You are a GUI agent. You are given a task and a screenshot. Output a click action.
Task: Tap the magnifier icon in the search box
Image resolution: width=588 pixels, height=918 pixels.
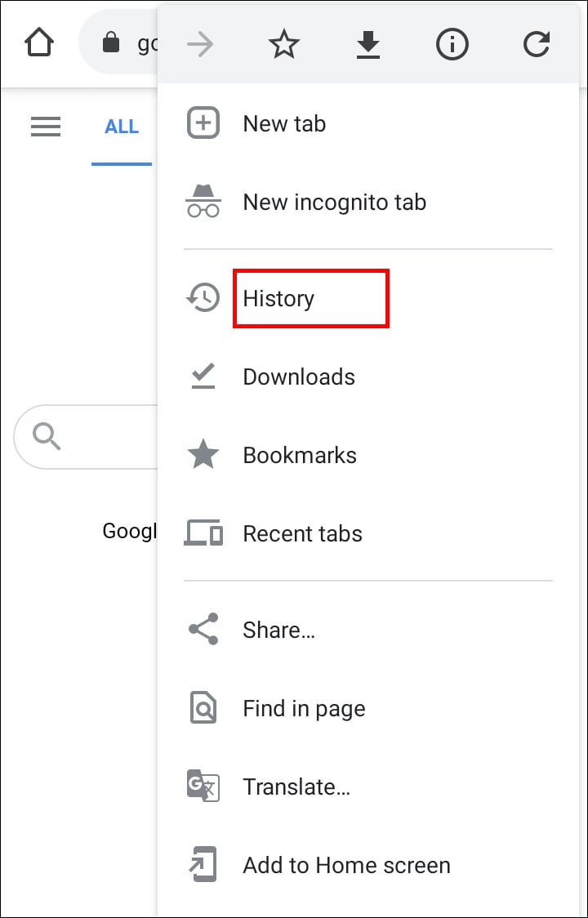[47, 437]
